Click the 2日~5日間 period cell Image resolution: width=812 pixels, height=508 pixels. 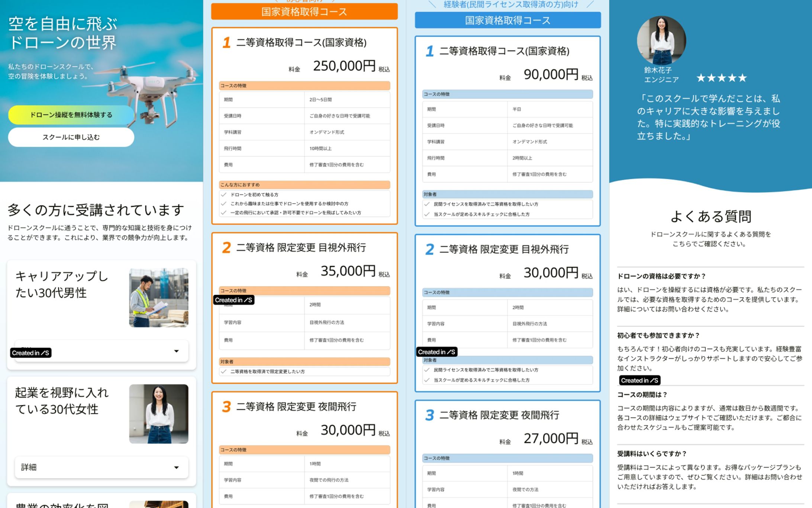coord(347,100)
